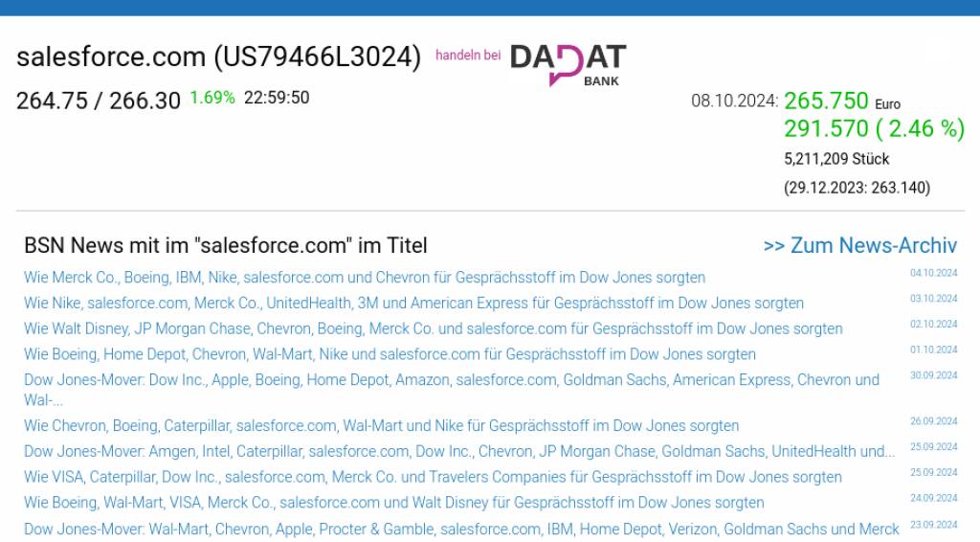Open the article starting with VISA, Caterpillar, Dow Inc.
This screenshot has height=542, width=980.
(x=433, y=476)
